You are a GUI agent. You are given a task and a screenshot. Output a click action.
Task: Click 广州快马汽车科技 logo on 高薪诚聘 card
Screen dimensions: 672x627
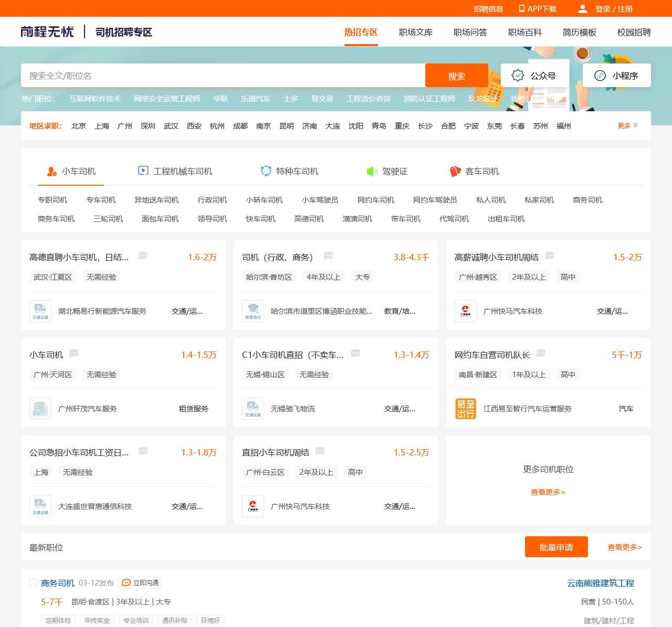pyautogui.click(x=466, y=311)
